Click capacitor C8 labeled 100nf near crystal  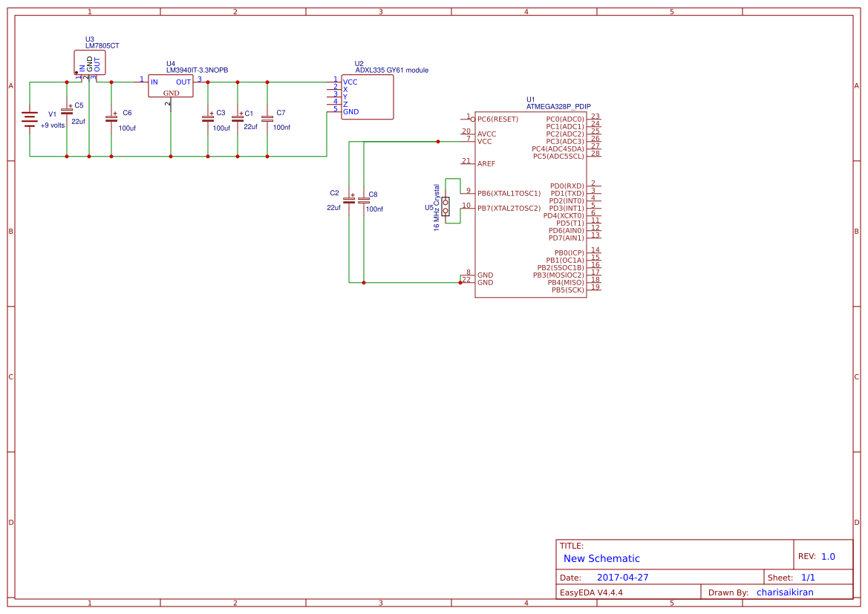363,200
